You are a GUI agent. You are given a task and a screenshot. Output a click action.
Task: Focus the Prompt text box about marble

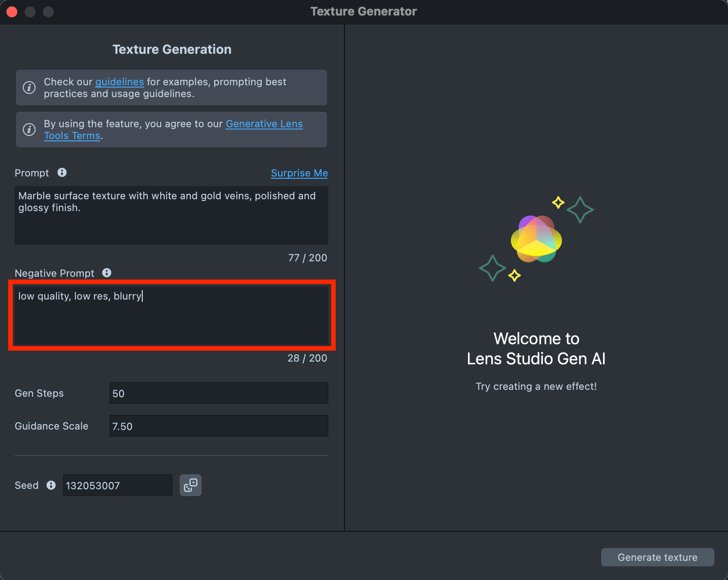click(x=172, y=215)
